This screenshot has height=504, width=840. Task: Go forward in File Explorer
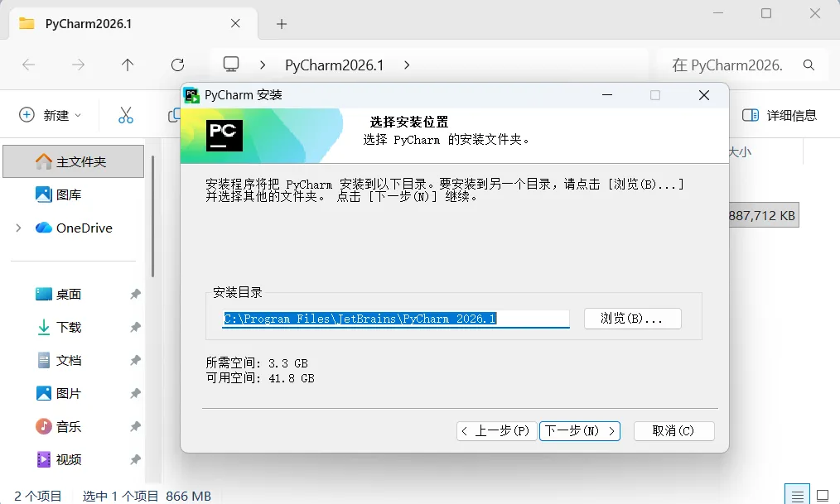(x=78, y=65)
